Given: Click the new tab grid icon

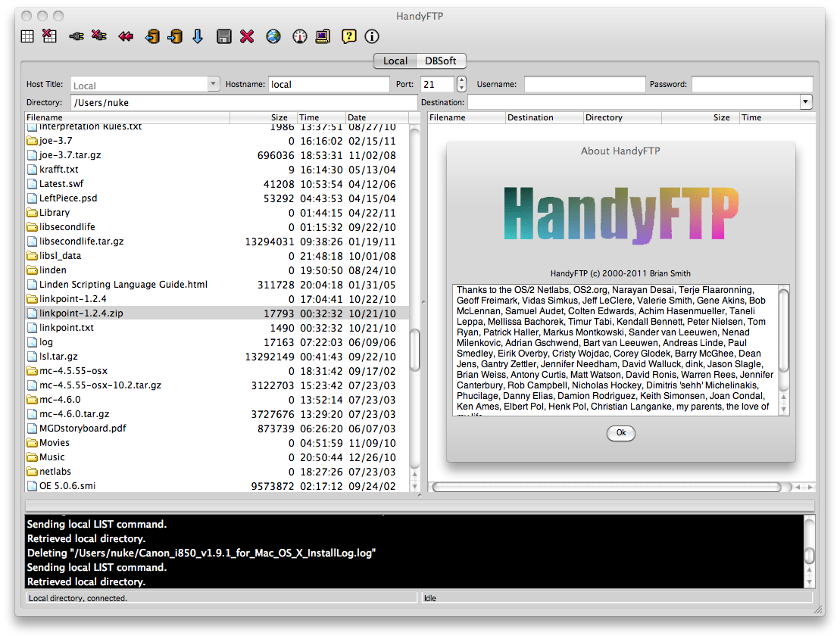Looking at the screenshot, I should (x=27, y=36).
